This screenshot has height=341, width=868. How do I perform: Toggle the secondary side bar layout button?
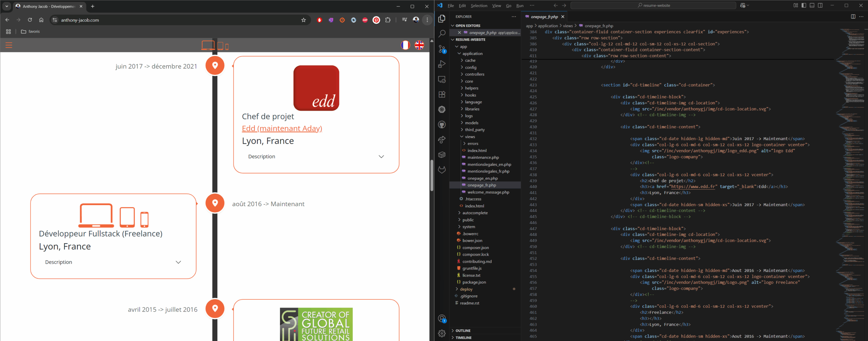820,5
